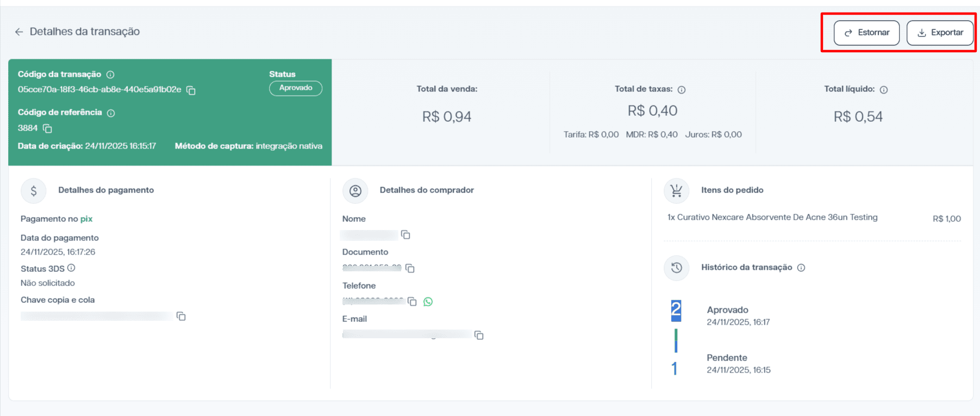Copy the Chave copia e cola value
Screen dimensions: 980x416
[x=181, y=316]
